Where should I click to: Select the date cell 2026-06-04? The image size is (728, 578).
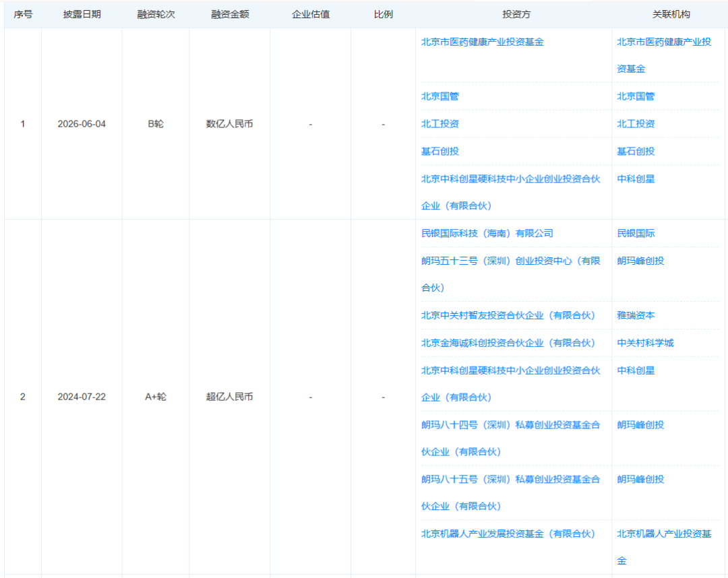pyautogui.click(x=82, y=124)
